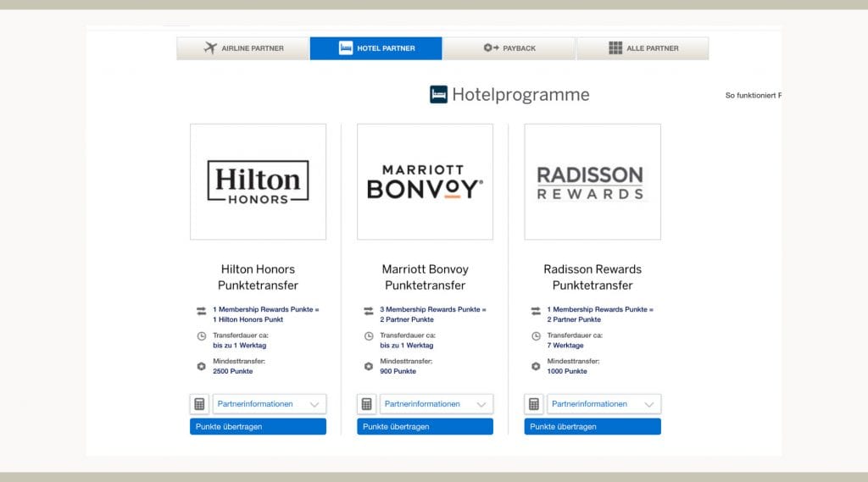Open the Payback tab
Image resolution: width=868 pixels, height=482 pixels.
pyautogui.click(x=509, y=48)
